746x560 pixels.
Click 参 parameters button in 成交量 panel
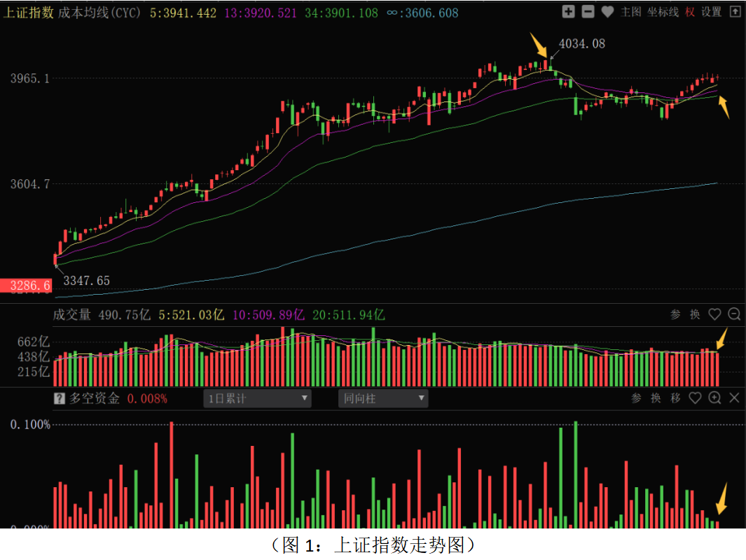[675, 314]
